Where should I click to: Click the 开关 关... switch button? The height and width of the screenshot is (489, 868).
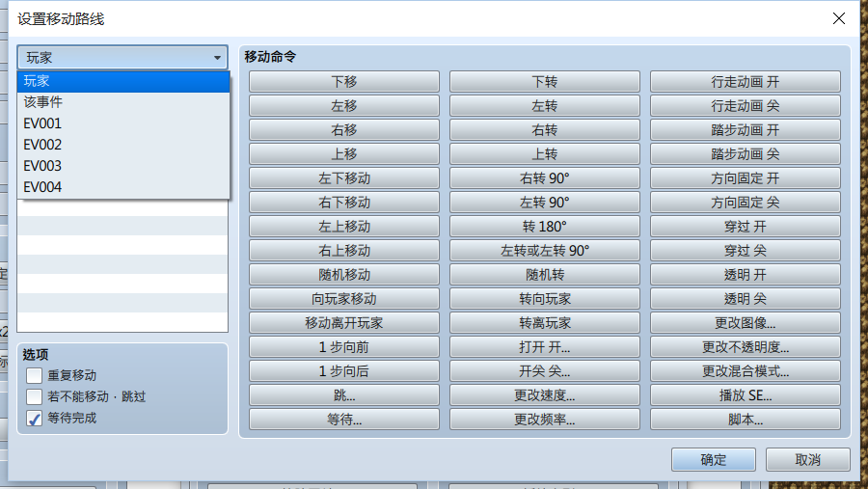545,371
